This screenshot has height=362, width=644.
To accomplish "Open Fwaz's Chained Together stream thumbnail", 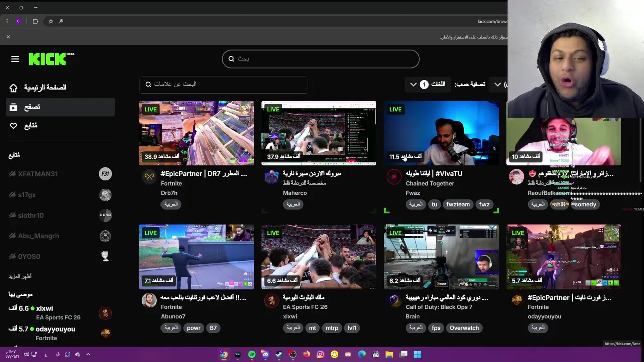I will tap(441, 133).
